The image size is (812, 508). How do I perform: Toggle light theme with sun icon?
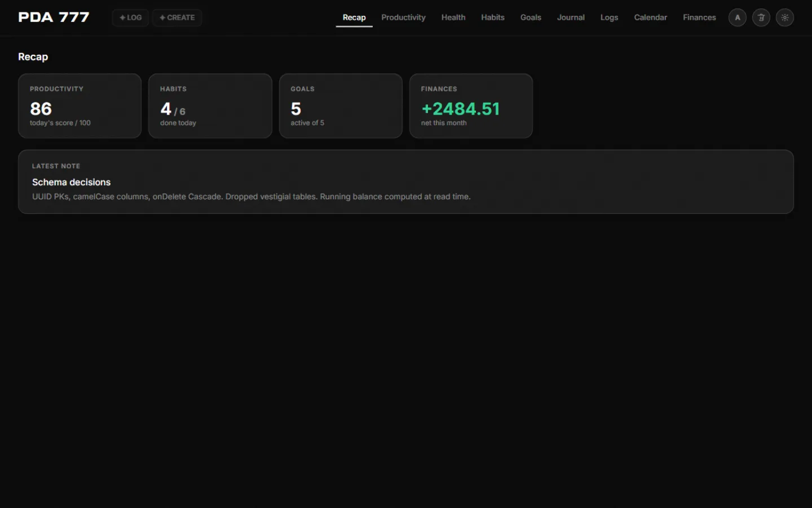pos(785,17)
